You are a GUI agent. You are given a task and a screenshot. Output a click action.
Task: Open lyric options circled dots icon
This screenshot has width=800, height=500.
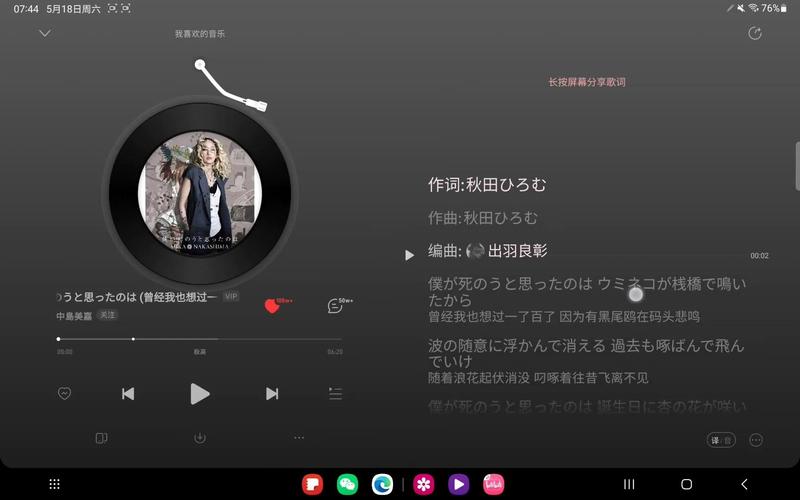(756, 440)
